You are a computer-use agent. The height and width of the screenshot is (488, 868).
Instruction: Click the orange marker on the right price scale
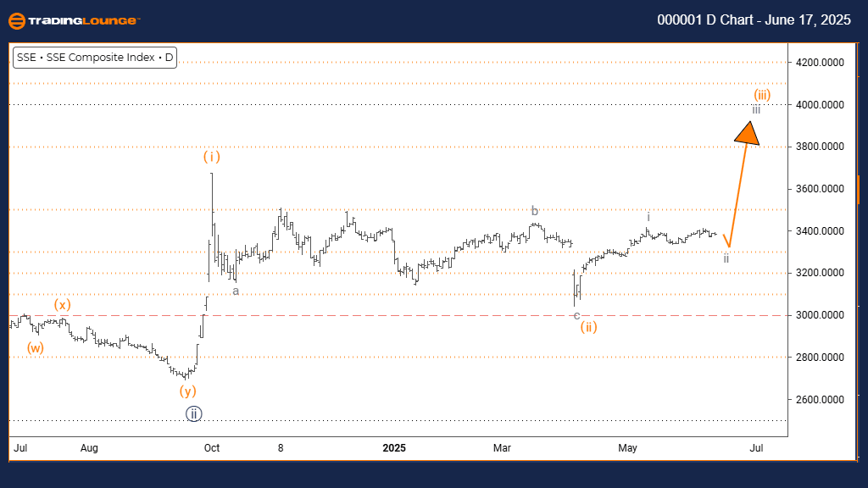858,190
